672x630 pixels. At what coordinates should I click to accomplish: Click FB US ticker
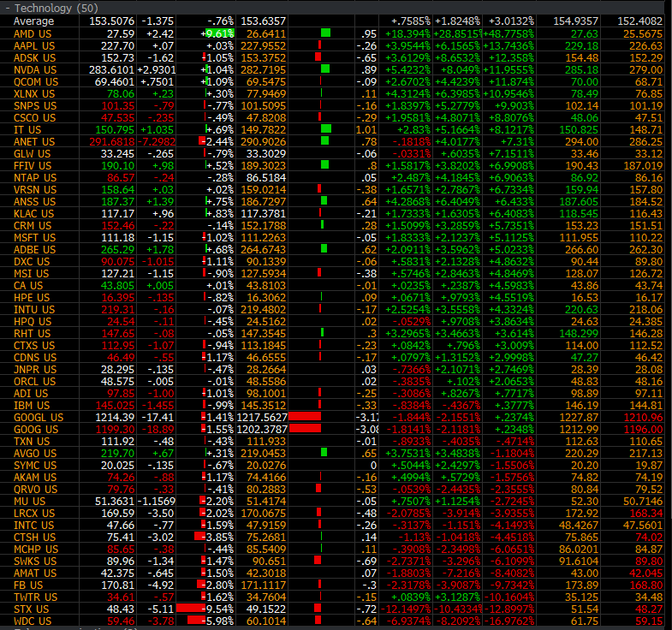[28, 585]
